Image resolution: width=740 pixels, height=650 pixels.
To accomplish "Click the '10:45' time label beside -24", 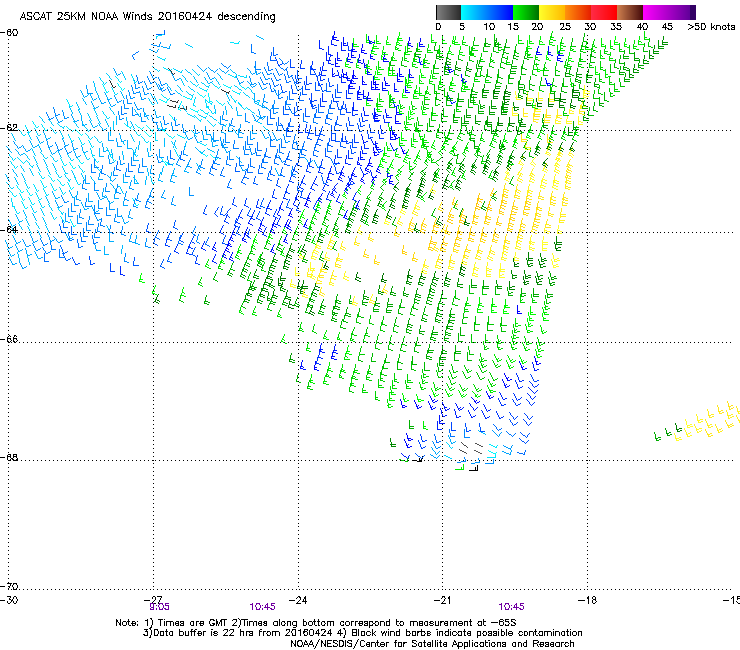I will [262, 607].
